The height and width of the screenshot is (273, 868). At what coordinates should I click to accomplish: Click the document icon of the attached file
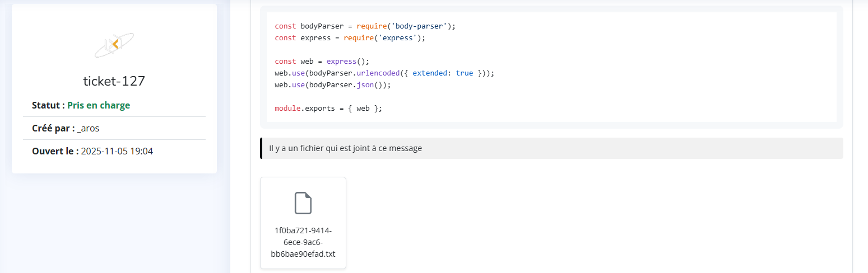point(303,203)
